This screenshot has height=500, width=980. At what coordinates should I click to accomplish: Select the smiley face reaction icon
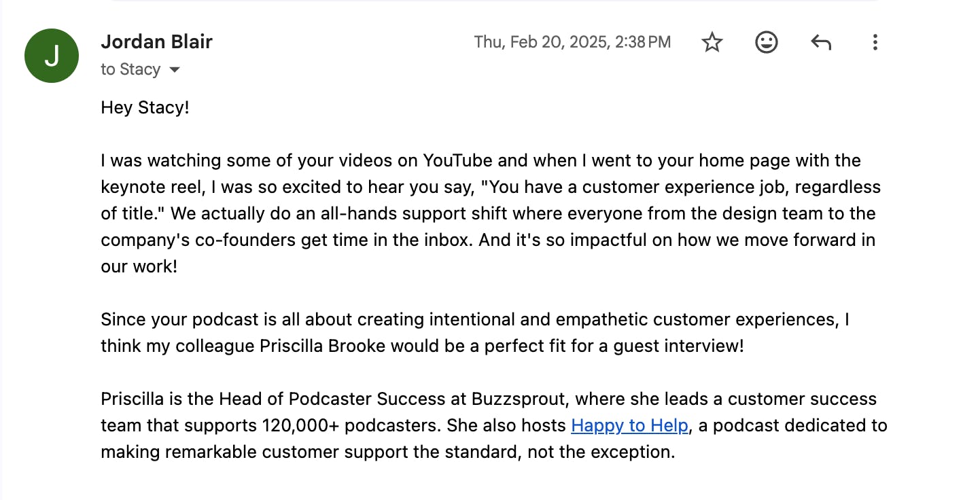tap(766, 42)
